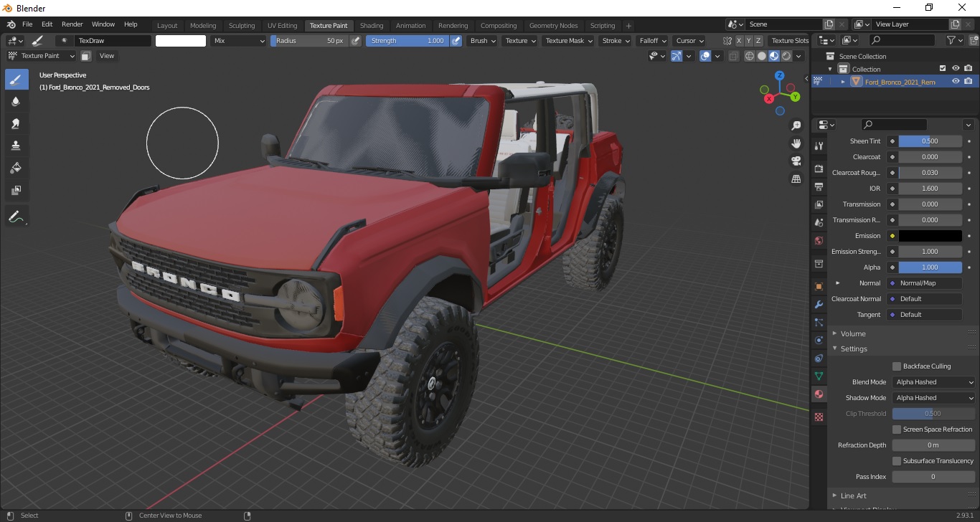
Task: Open the Render menu
Action: pos(72,24)
